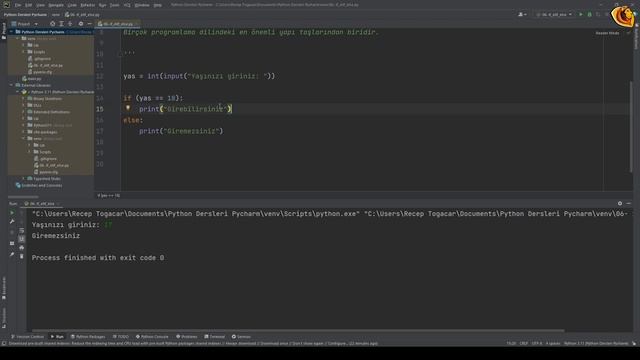Click the fold marker at line 10
The image size is (640, 360).
120,54
